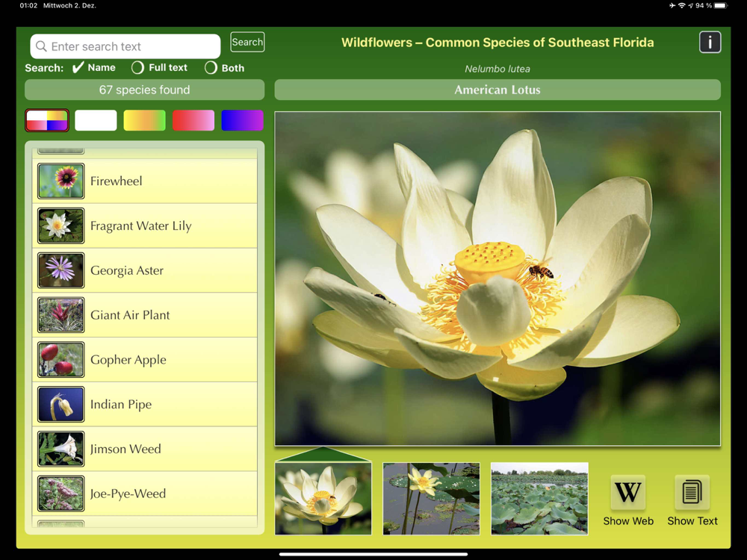Select Name search mode
Viewport: 747px width, 560px height.
[94, 68]
